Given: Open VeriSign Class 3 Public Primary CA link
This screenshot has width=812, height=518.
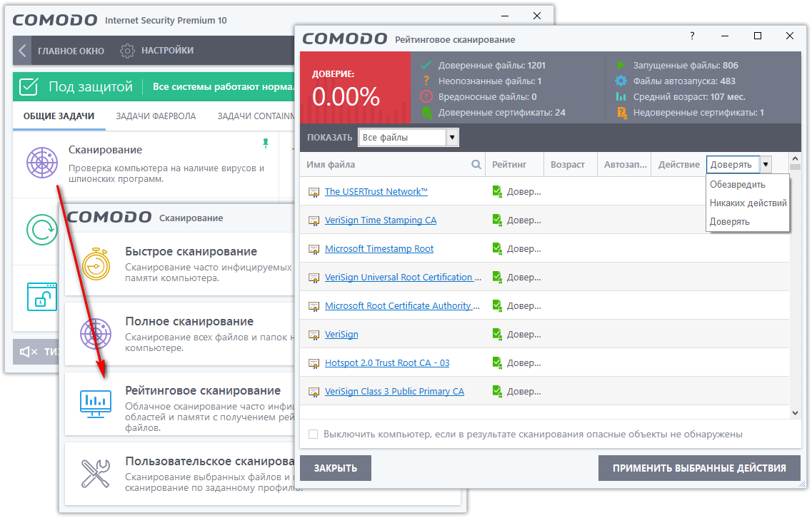Looking at the screenshot, I should [x=394, y=391].
